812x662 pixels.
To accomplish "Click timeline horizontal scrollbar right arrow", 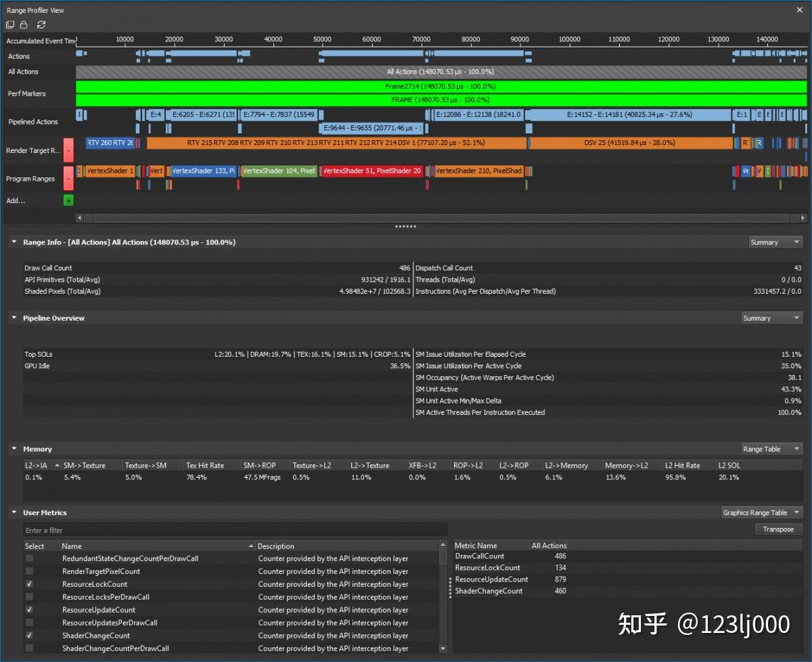I will pos(803,218).
